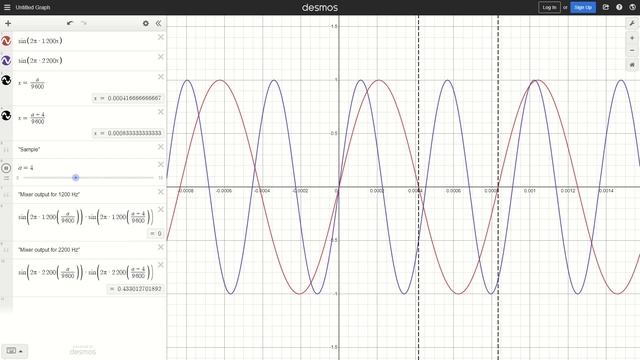Open the Graph Settings wrench
This screenshot has height=360, width=640.
[632, 23]
